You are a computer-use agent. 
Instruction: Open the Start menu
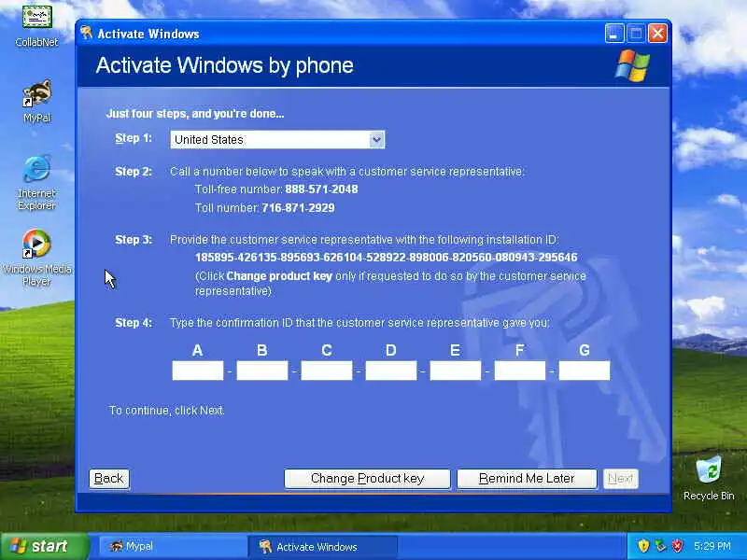44,546
